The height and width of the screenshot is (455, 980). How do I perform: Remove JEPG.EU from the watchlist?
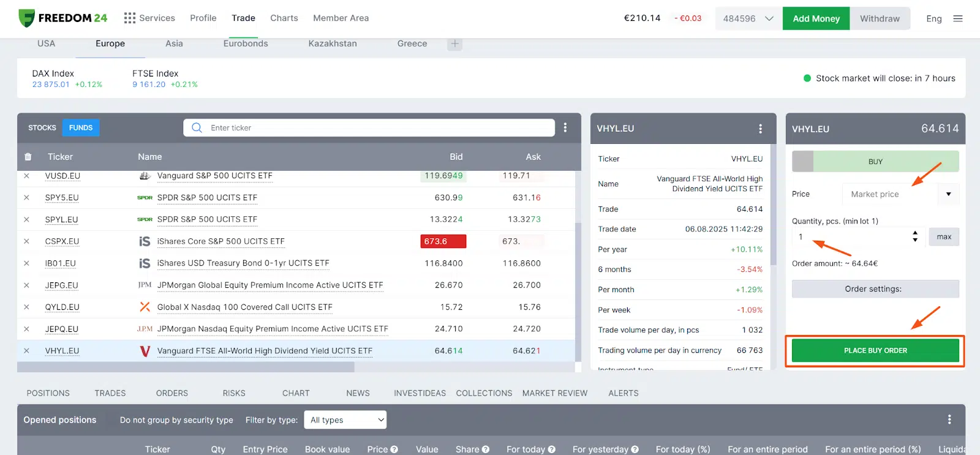click(26, 285)
